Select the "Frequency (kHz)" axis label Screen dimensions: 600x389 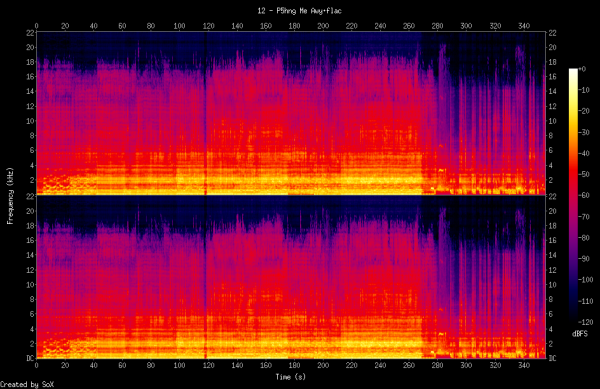pyautogui.click(x=10, y=195)
